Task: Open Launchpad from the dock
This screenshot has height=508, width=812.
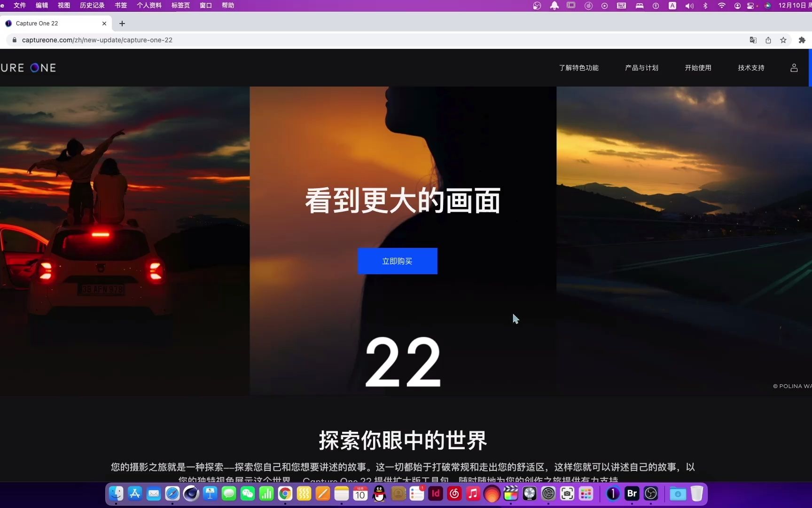Action: [x=586, y=494]
